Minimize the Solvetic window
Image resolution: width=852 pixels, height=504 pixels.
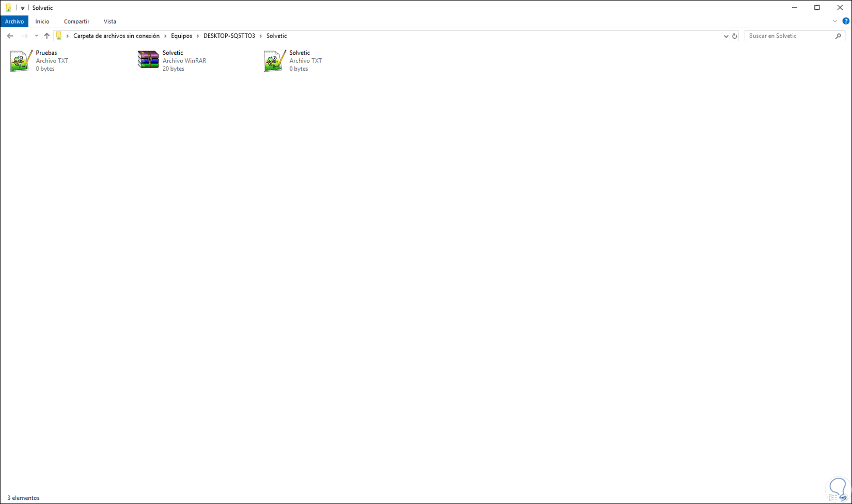coord(795,8)
